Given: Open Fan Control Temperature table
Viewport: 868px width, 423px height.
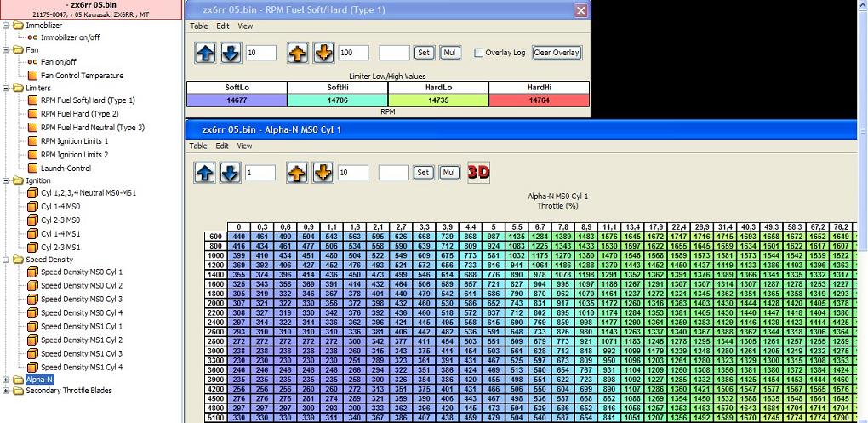Looking at the screenshot, I should coord(32,76).
